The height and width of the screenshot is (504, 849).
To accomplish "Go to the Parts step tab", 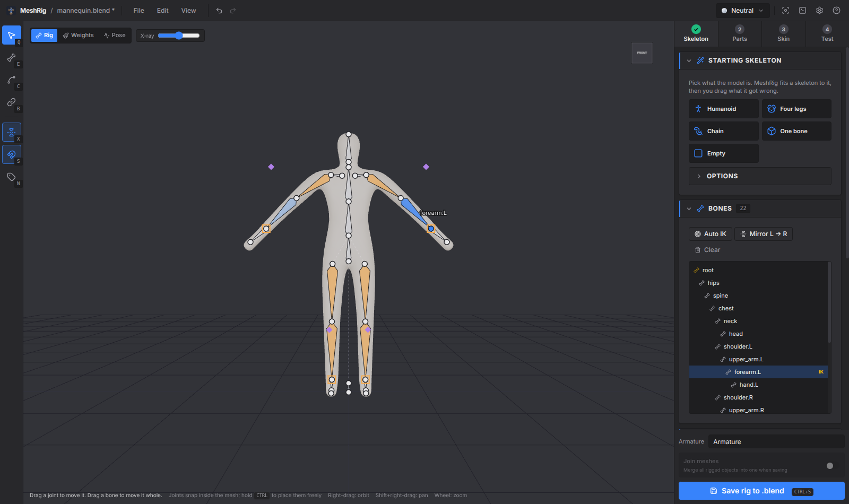I will click(740, 33).
